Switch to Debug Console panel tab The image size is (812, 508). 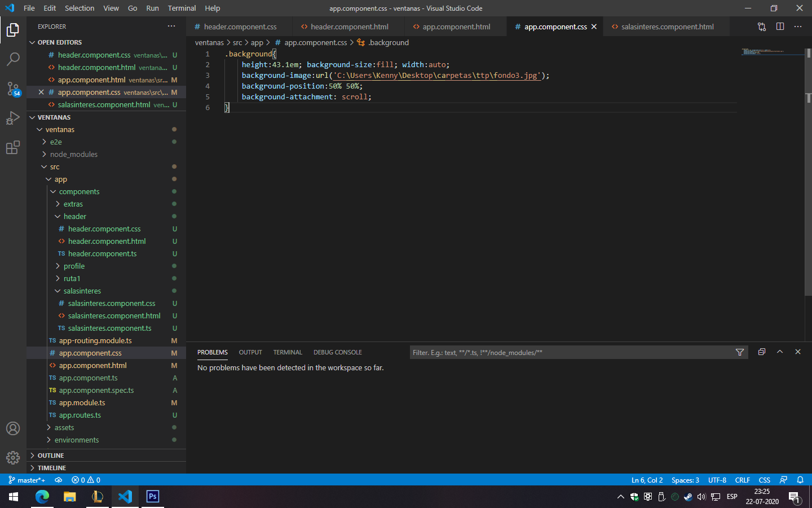tap(338, 352)
